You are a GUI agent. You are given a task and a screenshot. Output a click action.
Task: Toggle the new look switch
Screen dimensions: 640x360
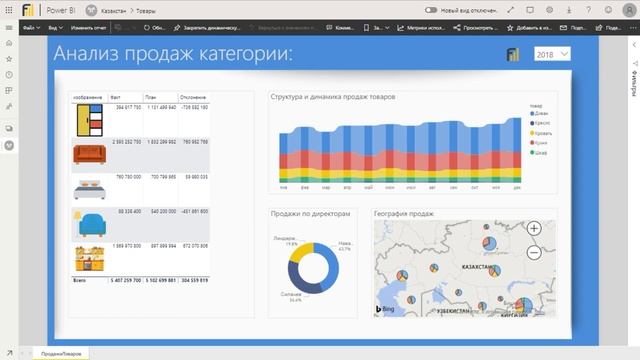coord(431,10)
